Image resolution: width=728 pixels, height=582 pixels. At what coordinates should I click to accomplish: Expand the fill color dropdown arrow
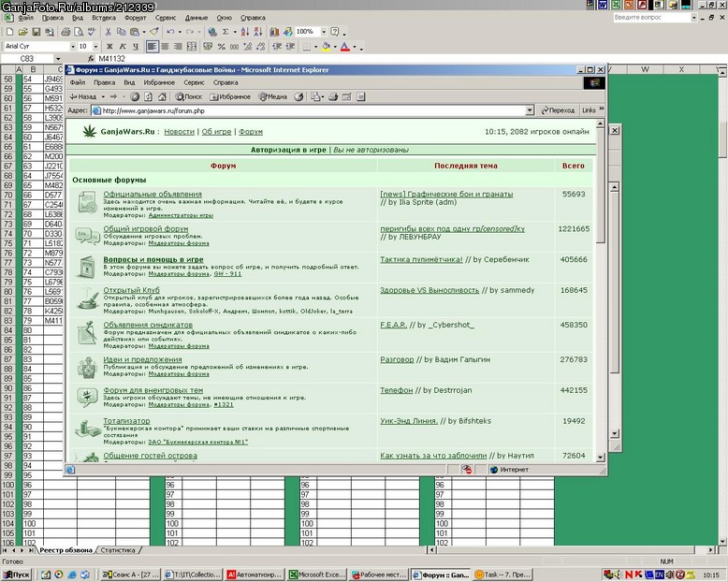click(335, 47)
